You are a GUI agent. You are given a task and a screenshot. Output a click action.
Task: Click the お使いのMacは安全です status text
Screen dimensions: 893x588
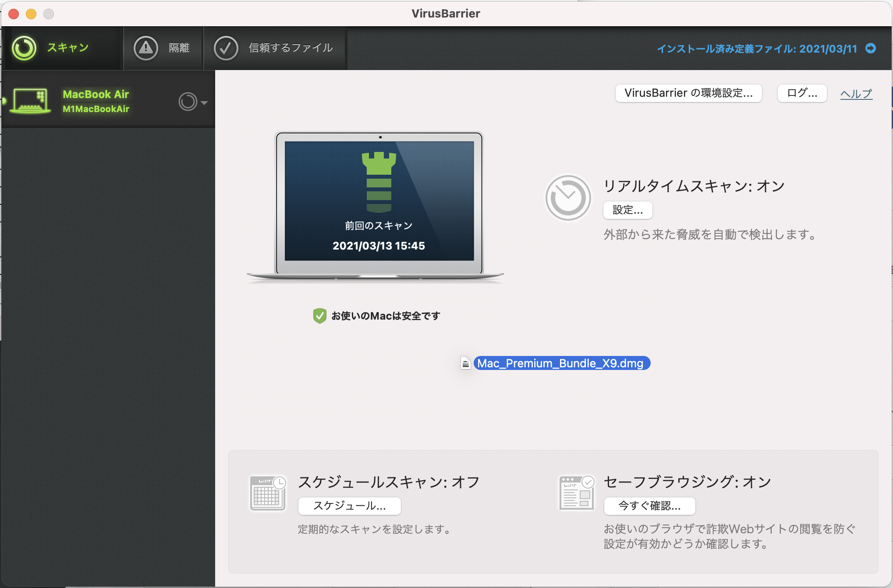coord(386,316)
